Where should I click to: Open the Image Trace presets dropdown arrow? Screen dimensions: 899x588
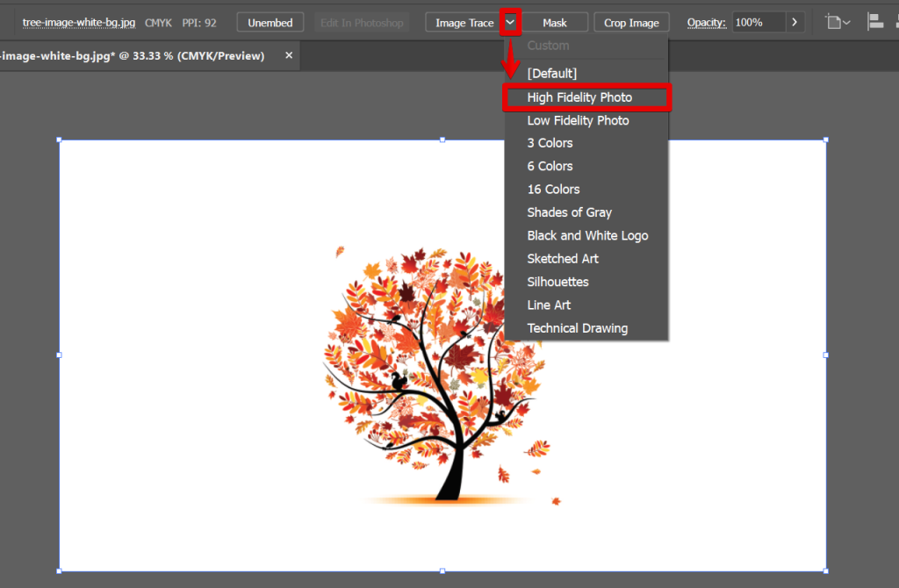click(x=509, y=21)
